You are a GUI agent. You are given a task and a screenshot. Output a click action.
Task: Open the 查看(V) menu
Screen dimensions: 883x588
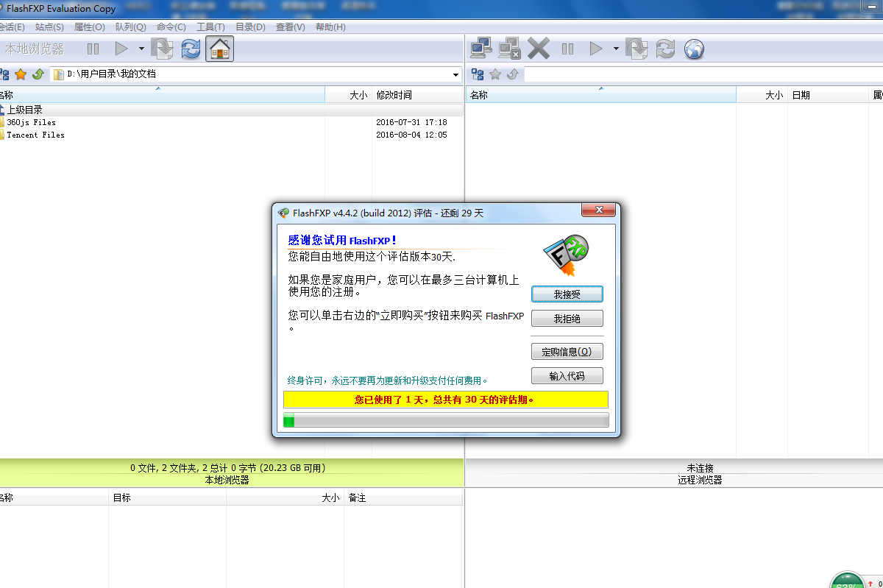coord(290,27)
